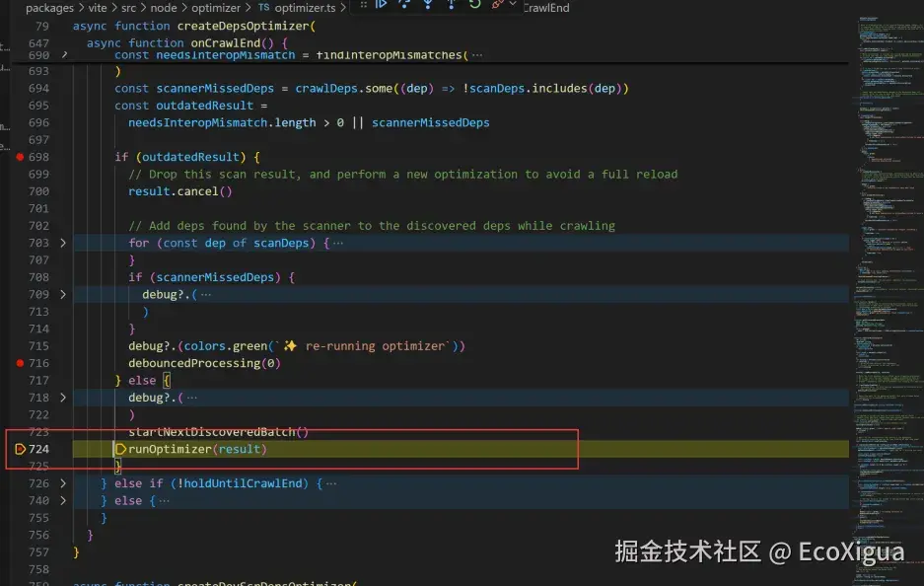Open the dropdown beside the Disconnect icon

(513, 4)
